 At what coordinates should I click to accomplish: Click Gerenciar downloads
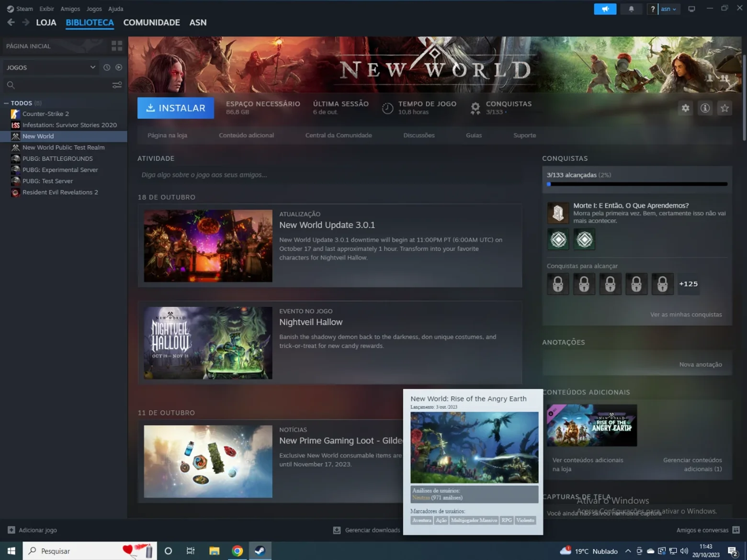coord(367,530)
